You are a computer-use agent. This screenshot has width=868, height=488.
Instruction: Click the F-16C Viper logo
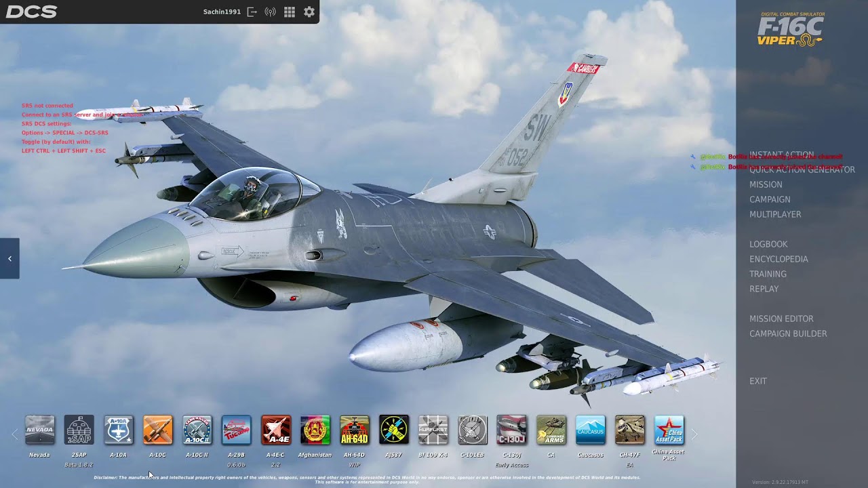(x=791, y=29)
